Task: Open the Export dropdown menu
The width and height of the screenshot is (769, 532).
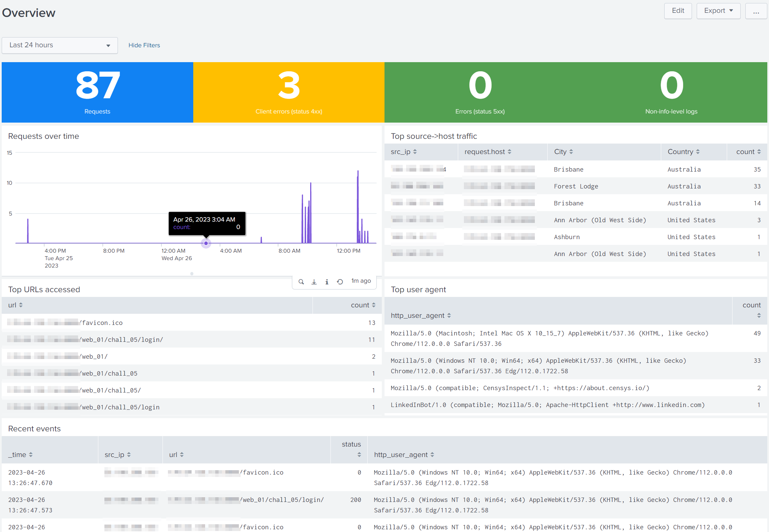Action: [x=718, y=11]
